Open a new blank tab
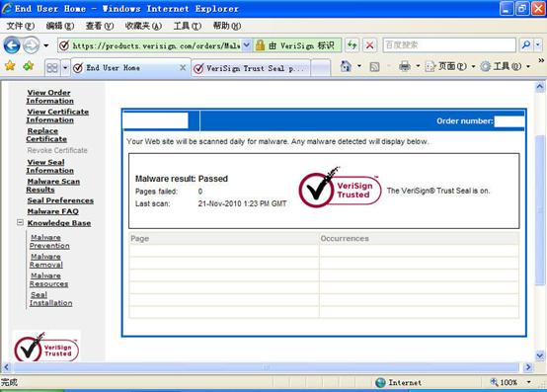This screenshot has height=392, width=547. coord(320,68)
